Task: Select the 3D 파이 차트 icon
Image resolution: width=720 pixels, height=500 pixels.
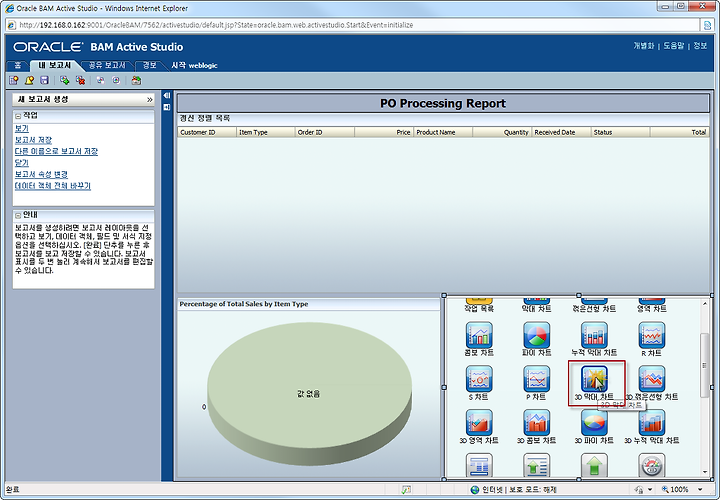Action: coord(594,422)
